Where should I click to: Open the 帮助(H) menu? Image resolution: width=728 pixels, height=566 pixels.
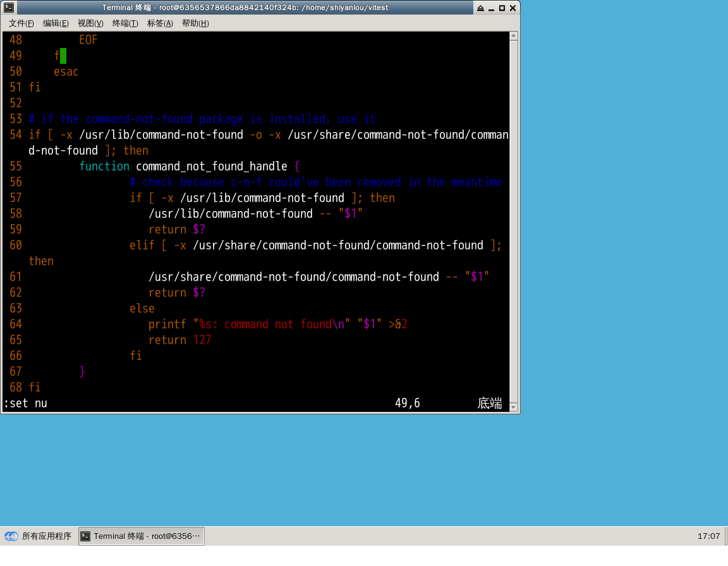(x=195, y=23)
